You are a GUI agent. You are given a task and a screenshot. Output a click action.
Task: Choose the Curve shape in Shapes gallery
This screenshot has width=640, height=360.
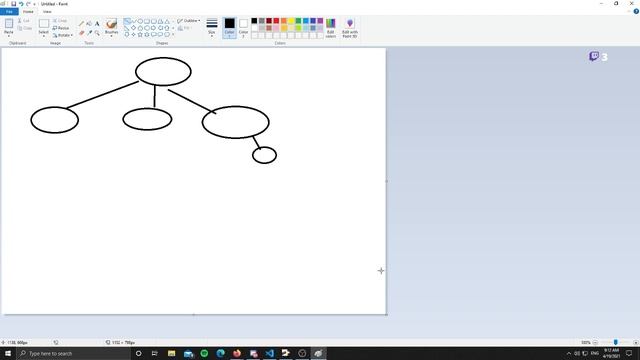[133, 21]
